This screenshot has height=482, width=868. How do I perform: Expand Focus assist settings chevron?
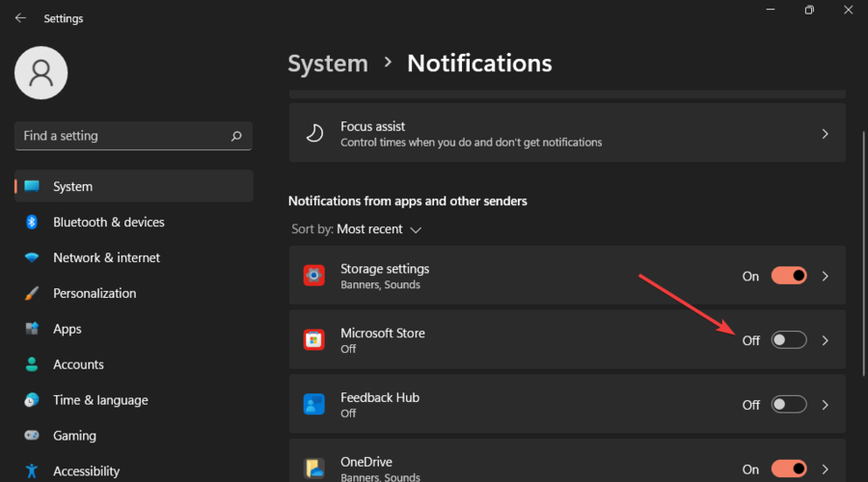[x=825, y=134]
